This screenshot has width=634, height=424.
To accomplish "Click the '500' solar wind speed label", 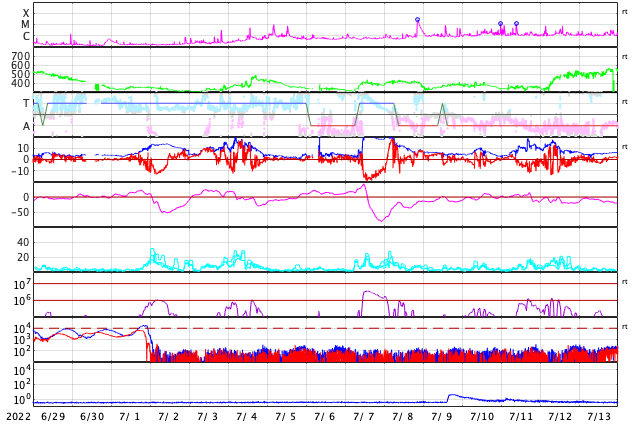I will pyautogui.click(x=21, y=74).
